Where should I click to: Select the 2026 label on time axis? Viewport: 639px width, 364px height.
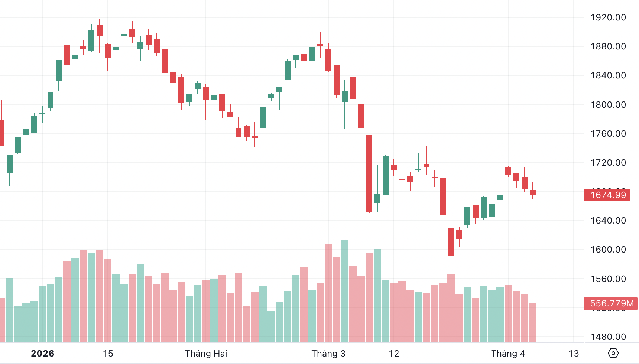[x=43, y=354]
